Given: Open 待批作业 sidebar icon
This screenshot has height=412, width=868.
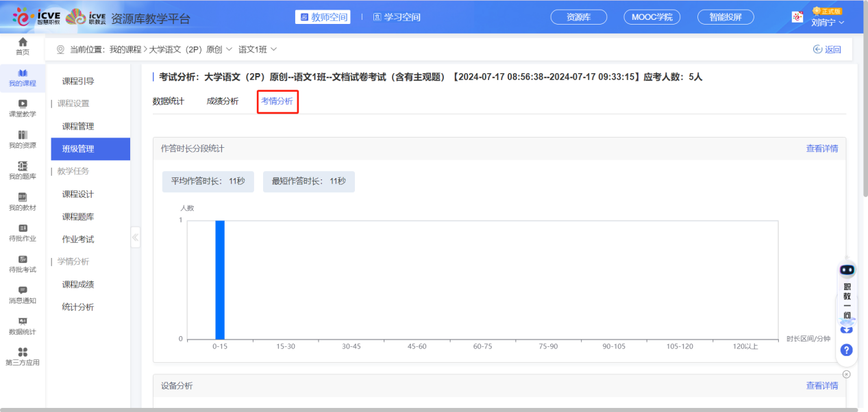Looking at the screenshot, I should [23, 233].
